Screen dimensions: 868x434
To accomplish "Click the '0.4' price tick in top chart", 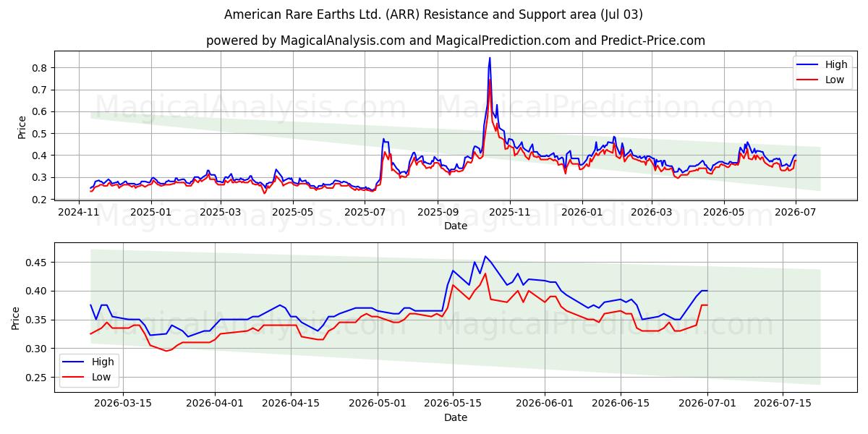I will 41,156.
